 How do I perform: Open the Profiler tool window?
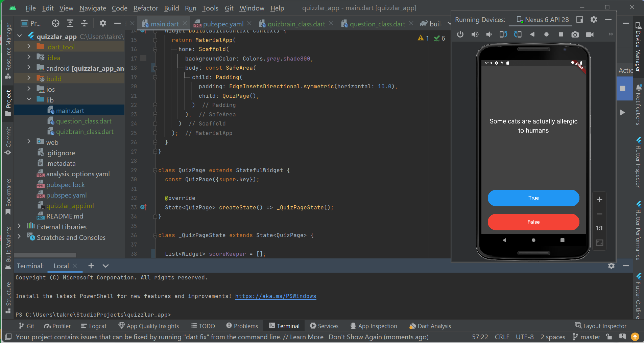[x=57, y=326]
